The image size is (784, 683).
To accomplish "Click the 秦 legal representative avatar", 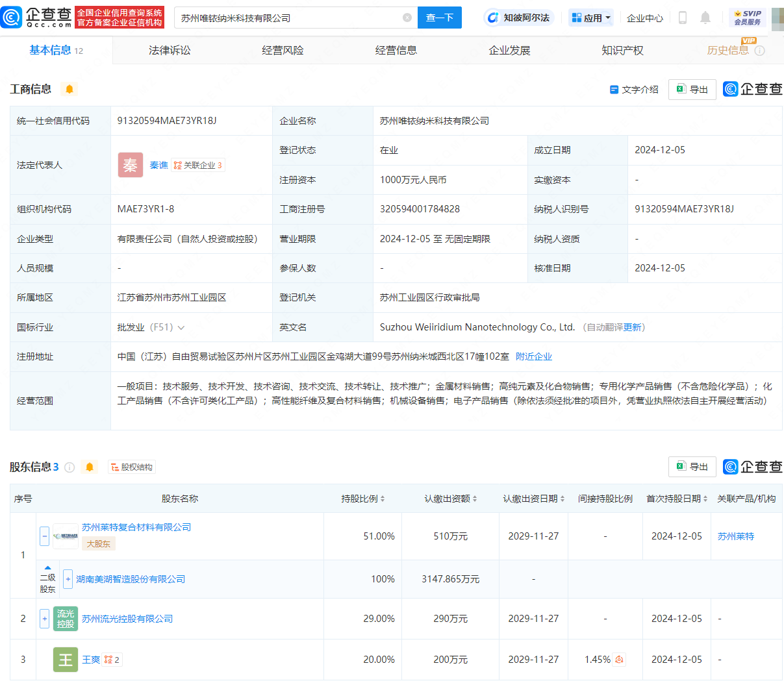I will coord(131,165).
